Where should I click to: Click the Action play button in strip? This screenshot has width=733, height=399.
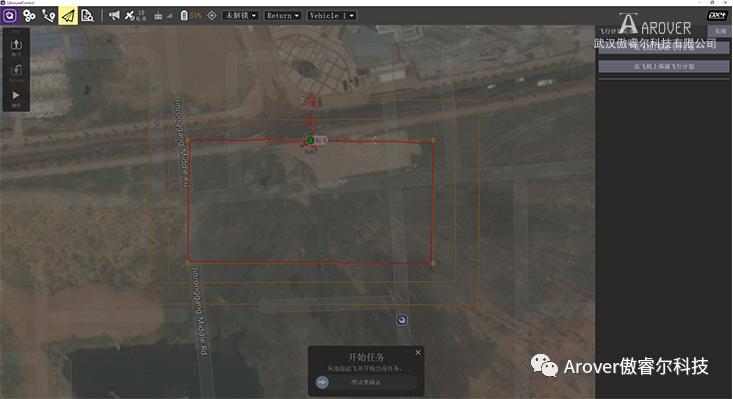click(16, 98)
